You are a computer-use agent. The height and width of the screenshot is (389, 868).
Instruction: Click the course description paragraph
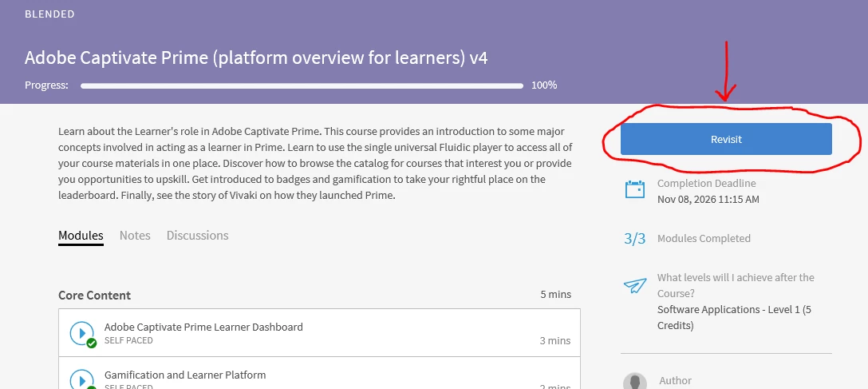pyautogui.click(x=315, y=164)
